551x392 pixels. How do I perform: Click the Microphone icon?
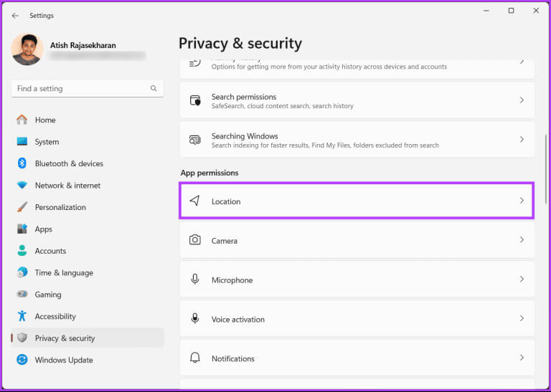(195, 279)
